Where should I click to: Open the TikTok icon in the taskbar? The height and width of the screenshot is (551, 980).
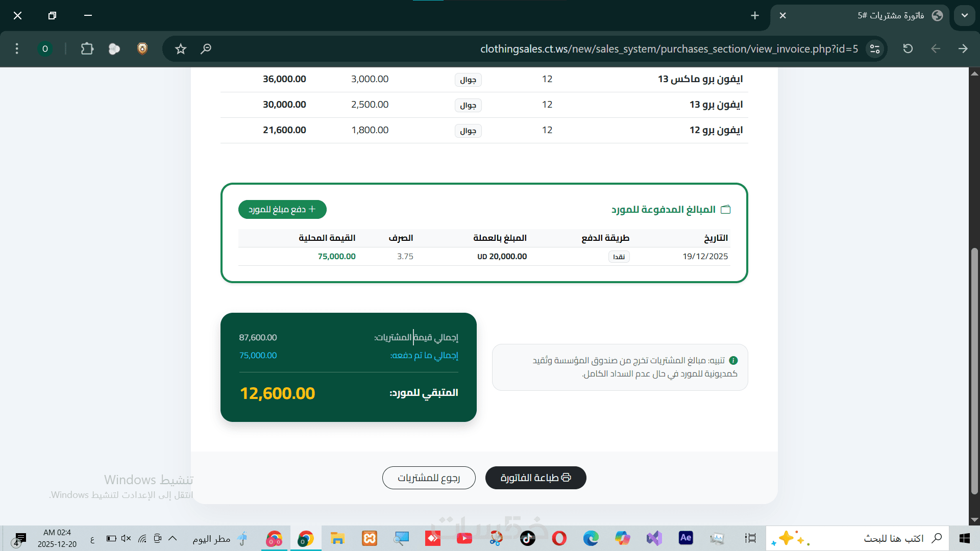pyautogui.click(x=528, y=538)
